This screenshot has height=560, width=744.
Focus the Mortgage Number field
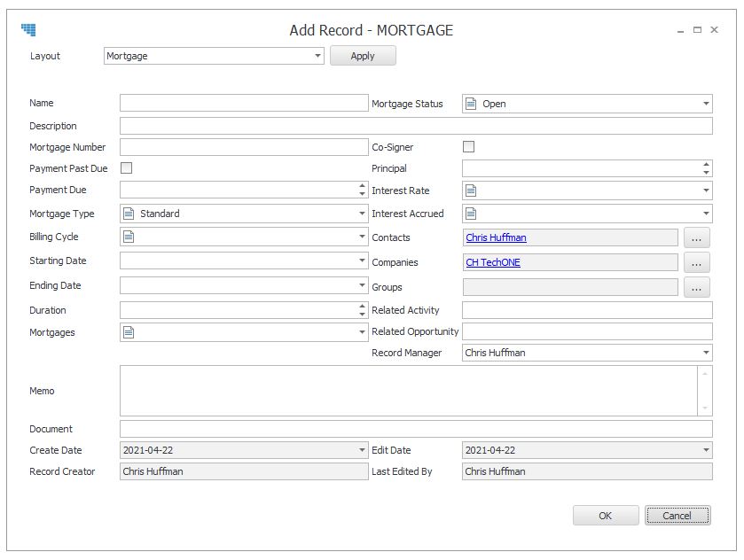click(244, 147)
